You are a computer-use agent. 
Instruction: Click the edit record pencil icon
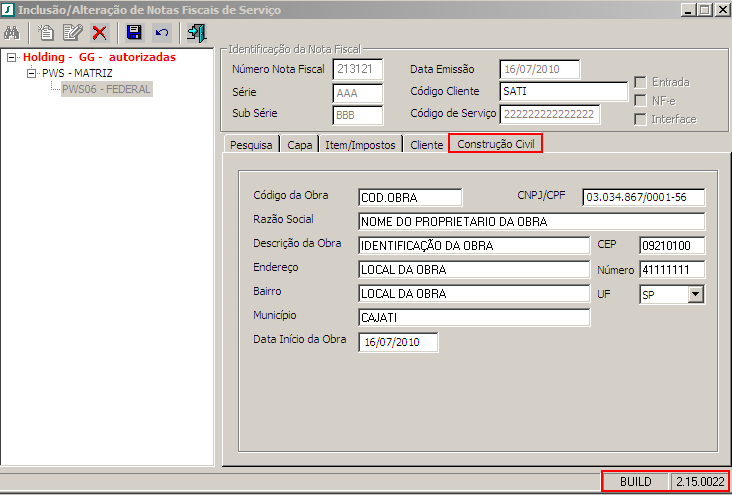pos(72,32)
